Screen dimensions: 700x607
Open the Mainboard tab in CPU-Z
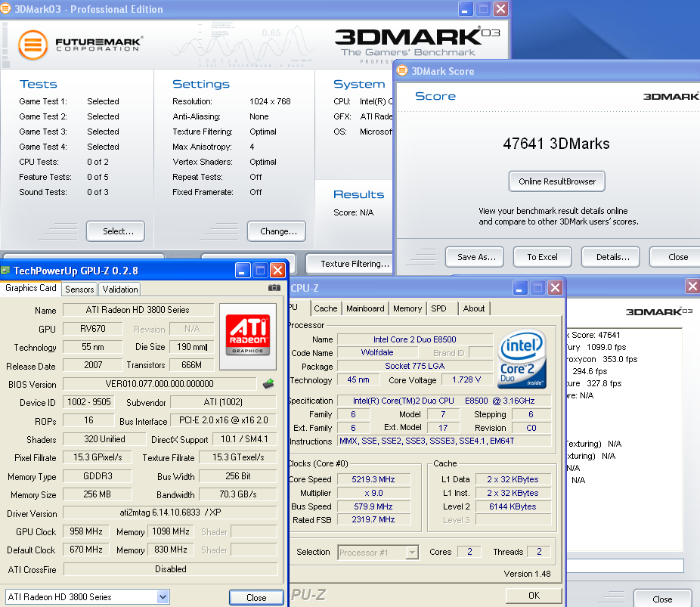[365, 308]
